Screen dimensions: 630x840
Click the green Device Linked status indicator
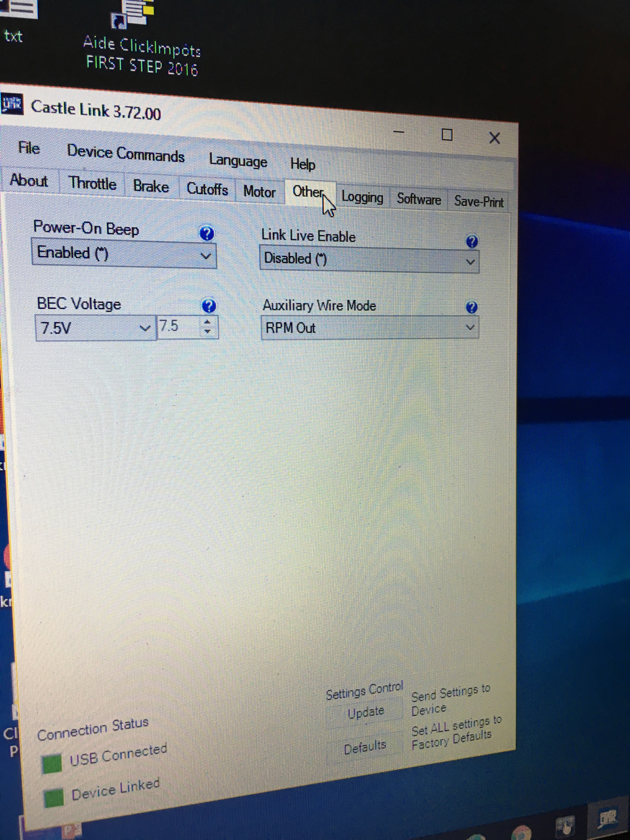coord(54,797)
